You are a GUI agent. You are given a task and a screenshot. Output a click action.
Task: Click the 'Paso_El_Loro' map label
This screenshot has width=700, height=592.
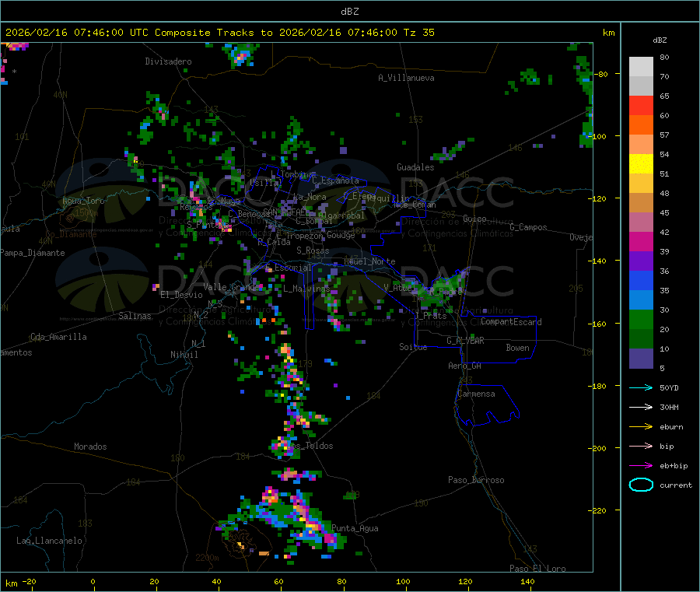click(x=537, y=569)
